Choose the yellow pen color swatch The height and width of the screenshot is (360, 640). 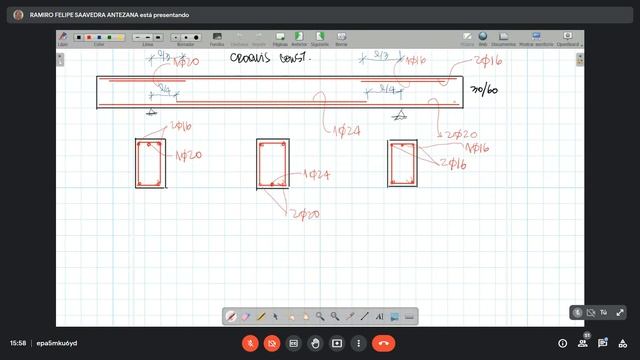tap(120, 38)
